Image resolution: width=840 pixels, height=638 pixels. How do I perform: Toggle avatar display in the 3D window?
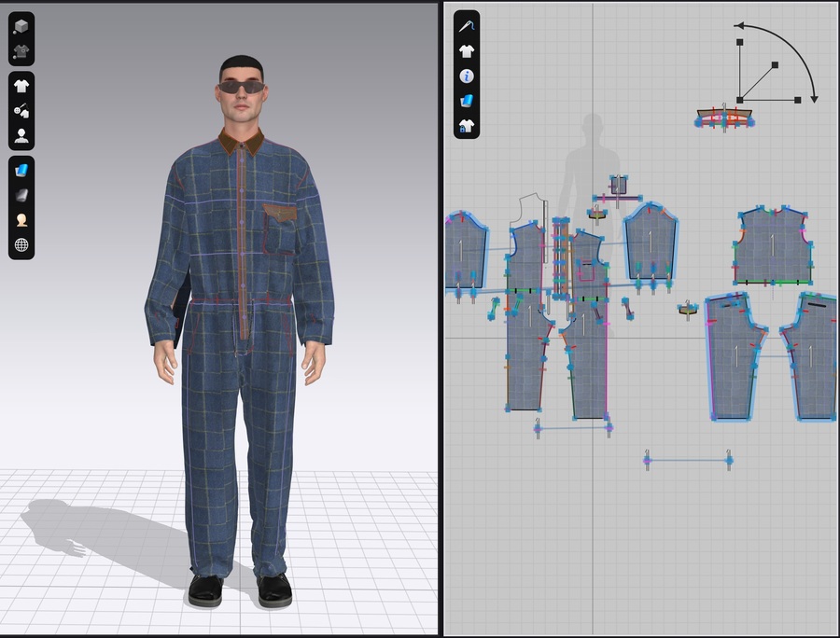(x=21, y=135)
